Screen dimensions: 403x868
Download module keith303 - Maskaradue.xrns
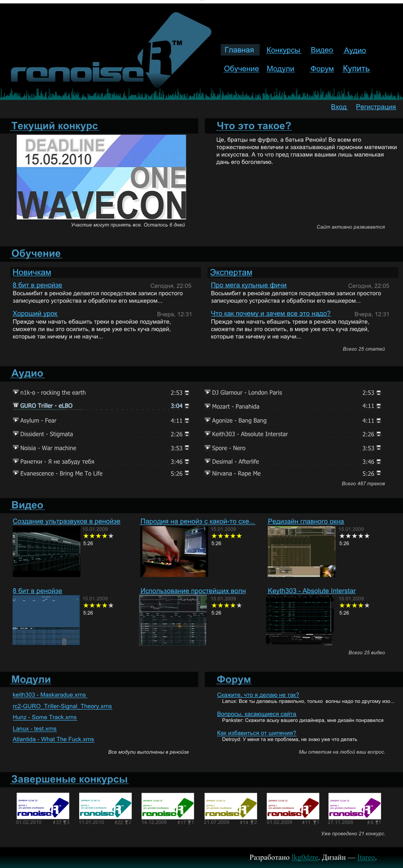(50, 695)
